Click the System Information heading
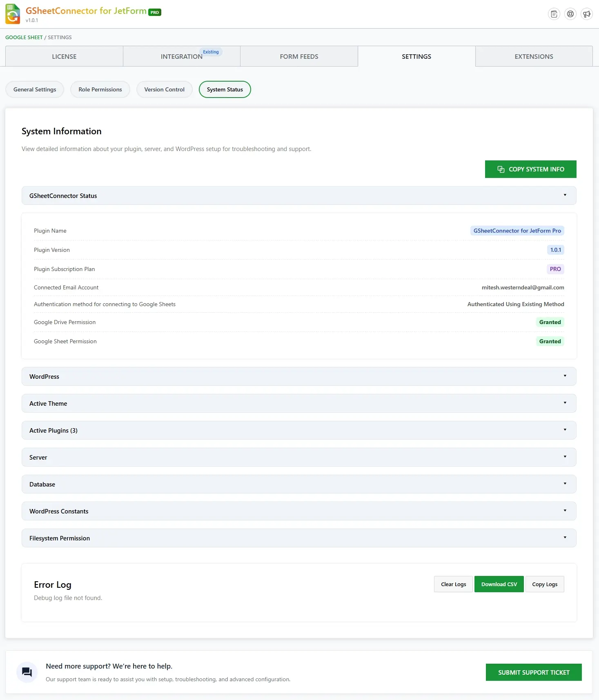The image size is (599, 700). 62,131
